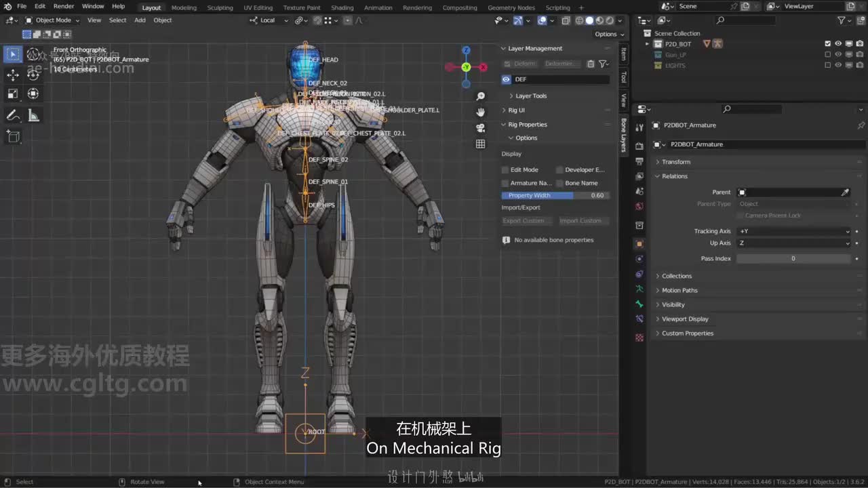The width and height of the screenshot is (868, 488).
Task: Activate the Annotate tool
Action: [13, 116]
